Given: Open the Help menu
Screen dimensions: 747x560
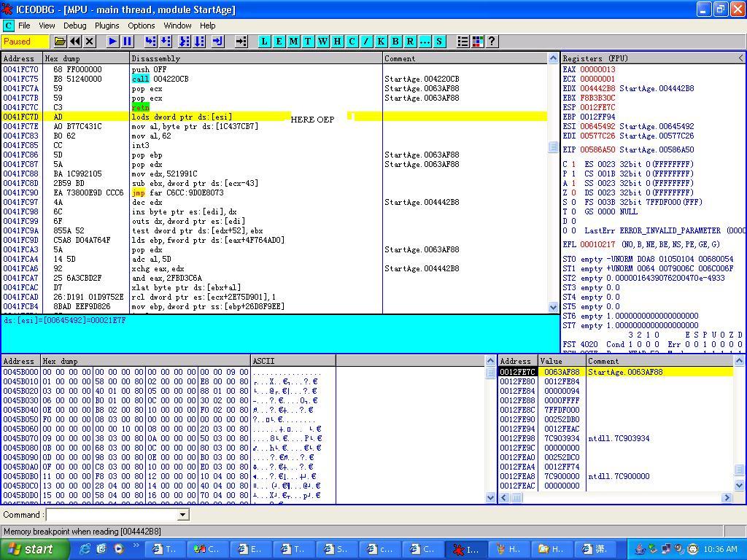Looking at the screenshot, I should tap(207, 26).
